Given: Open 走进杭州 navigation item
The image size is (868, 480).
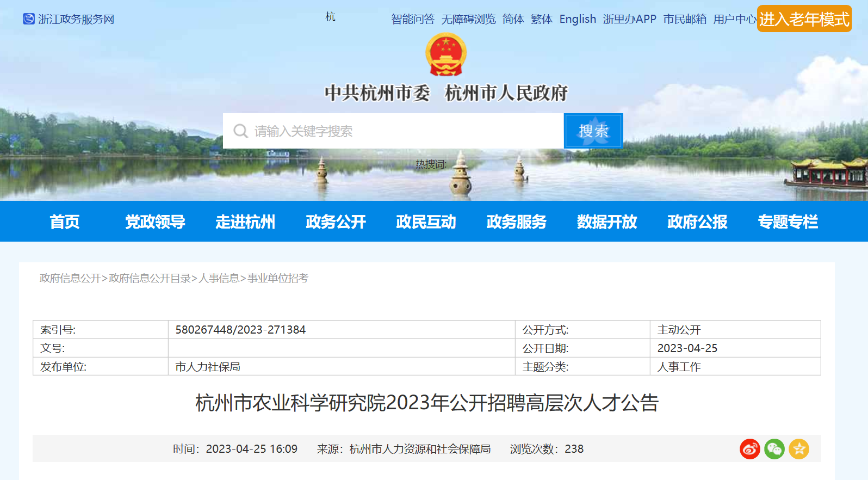Looking at the screenshot, I should tap(245, 221).
